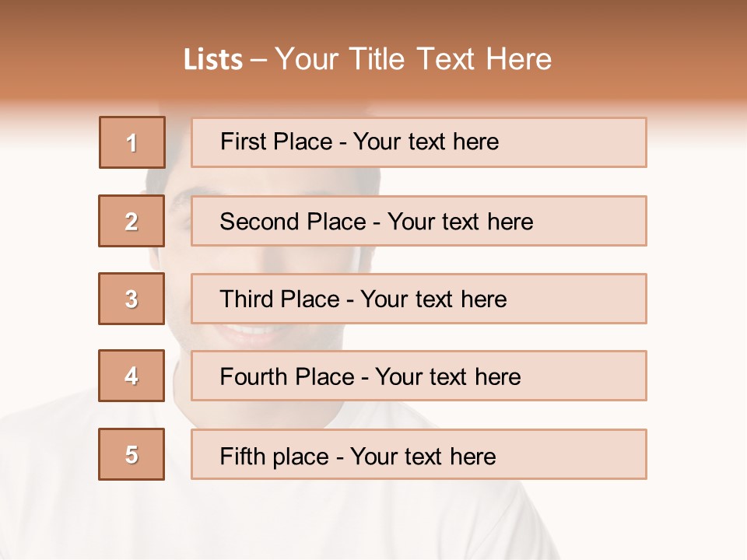The height and width of the screenshot is (560, 747).
Task: Select the number 4 square
Action: pyautogui.click(x=132, y=376)
